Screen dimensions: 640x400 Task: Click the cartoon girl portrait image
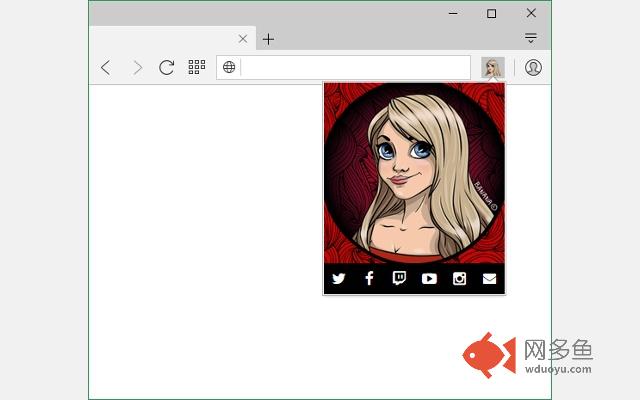click(414, 173)
